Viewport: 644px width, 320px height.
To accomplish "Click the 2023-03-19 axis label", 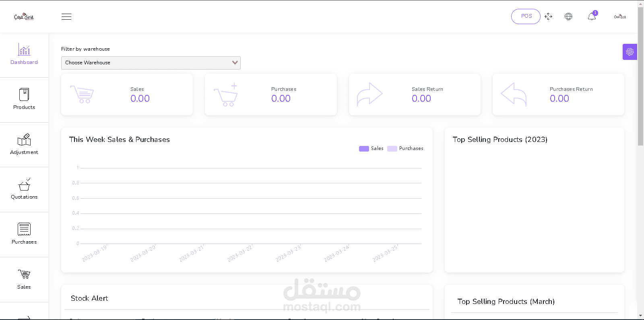I will (x=95, y=253).
